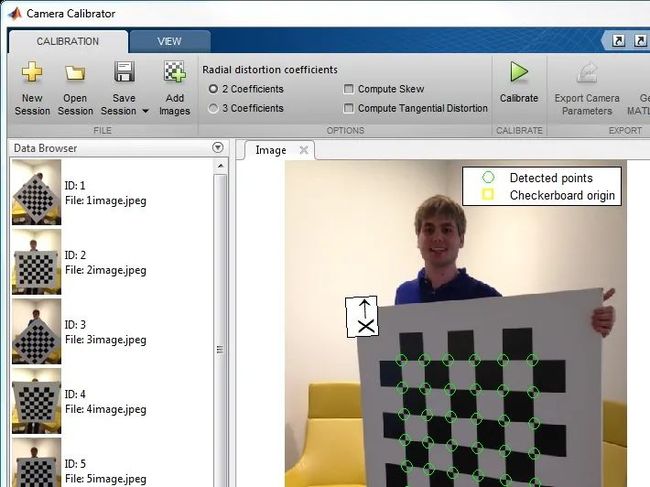This screenshot has width=650, height=487.
Task: Run calibration with the green Calibrate arrow
Action: (518, 73)
